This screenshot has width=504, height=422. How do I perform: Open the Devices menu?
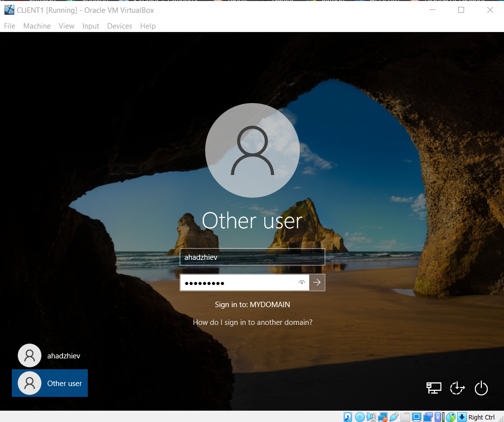tap(119, 26)
